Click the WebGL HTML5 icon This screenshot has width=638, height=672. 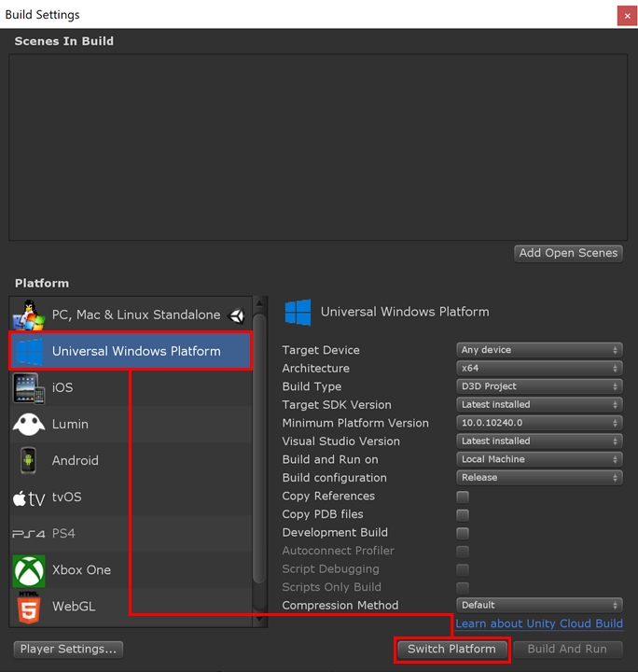[x=29, y=608]
